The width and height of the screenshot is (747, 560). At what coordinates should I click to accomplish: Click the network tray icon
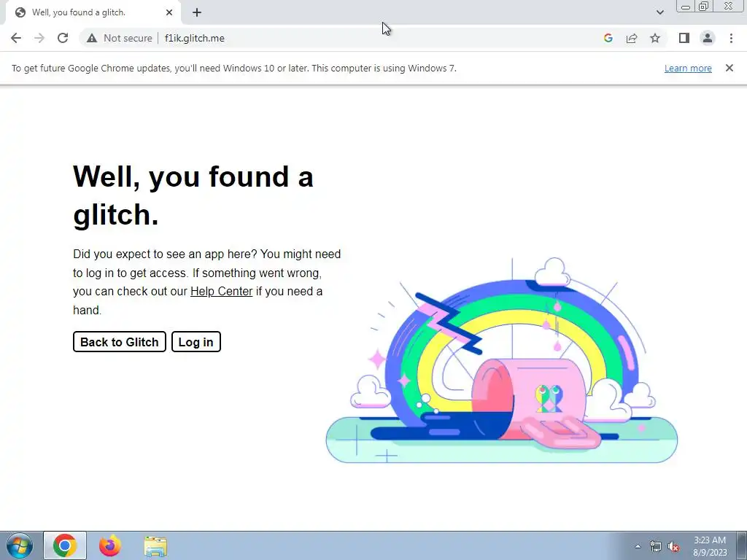pos(656,547)
